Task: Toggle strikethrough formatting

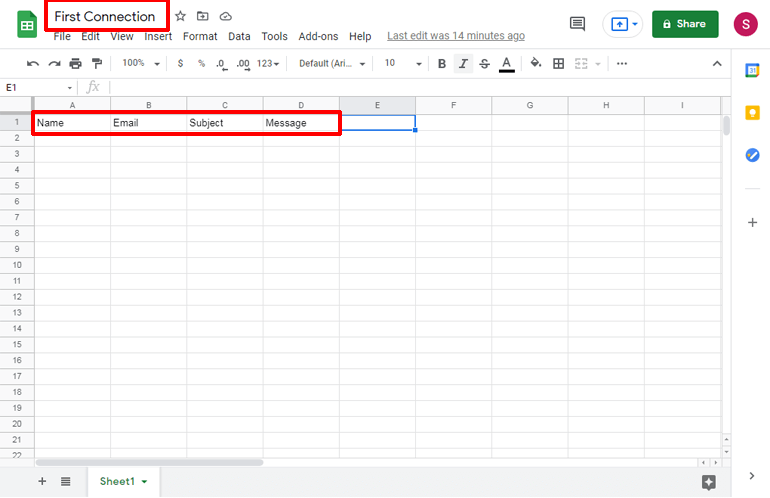Action: point(484,63)
